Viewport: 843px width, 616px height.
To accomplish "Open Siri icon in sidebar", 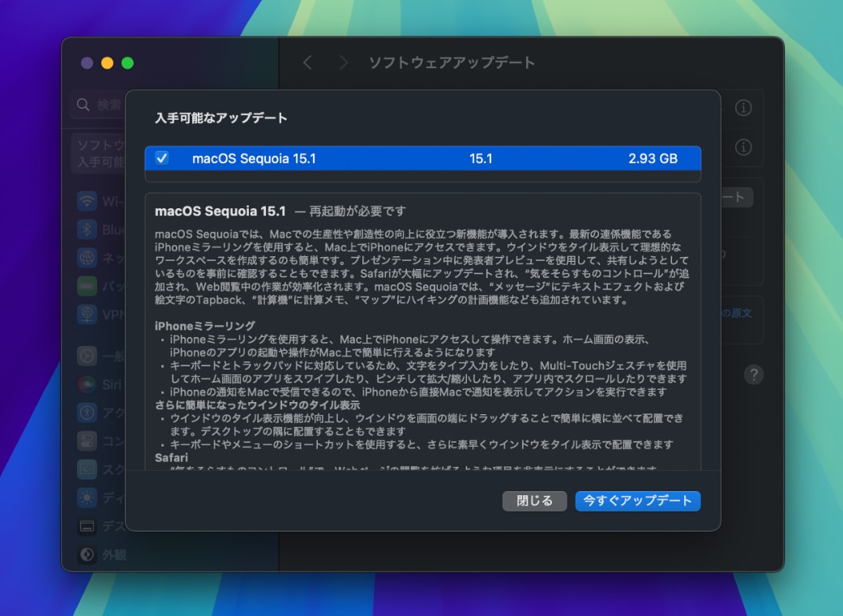I will (x=87, y=384).
